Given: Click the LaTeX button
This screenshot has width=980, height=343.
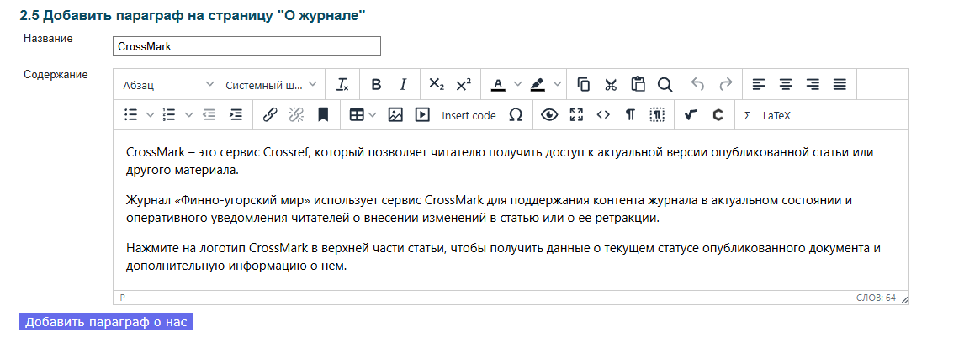Looking at the screenshot, I should pyautogui.click(x=777, y=115).
